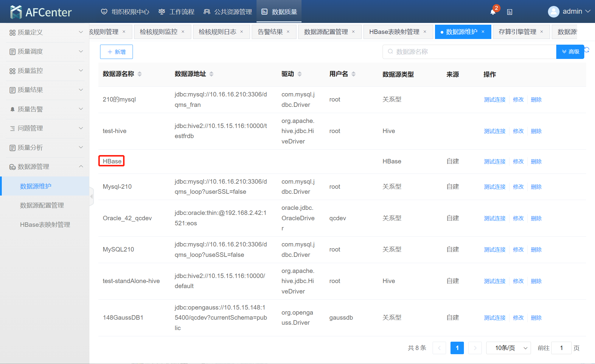
Task: Click the AFCenter logo
Action: click(x=41, y=12)
